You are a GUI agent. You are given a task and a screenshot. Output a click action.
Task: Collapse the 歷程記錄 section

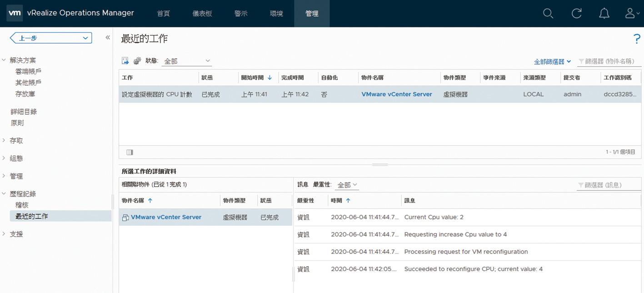(4, 194)
